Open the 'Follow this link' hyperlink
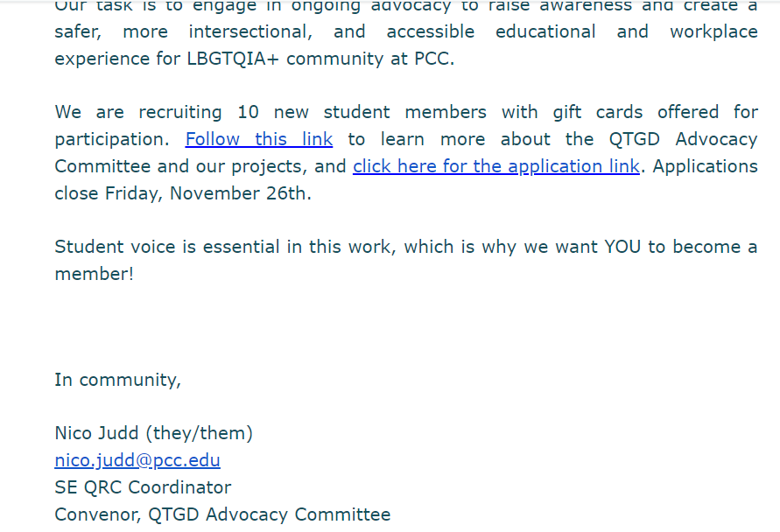This screenshot has width=780, height=532. coord(258,140)
